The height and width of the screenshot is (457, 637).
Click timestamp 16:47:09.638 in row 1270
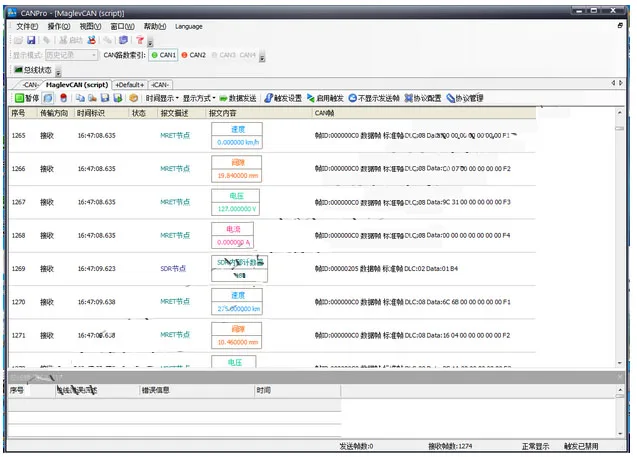click(x=97, y=302)
